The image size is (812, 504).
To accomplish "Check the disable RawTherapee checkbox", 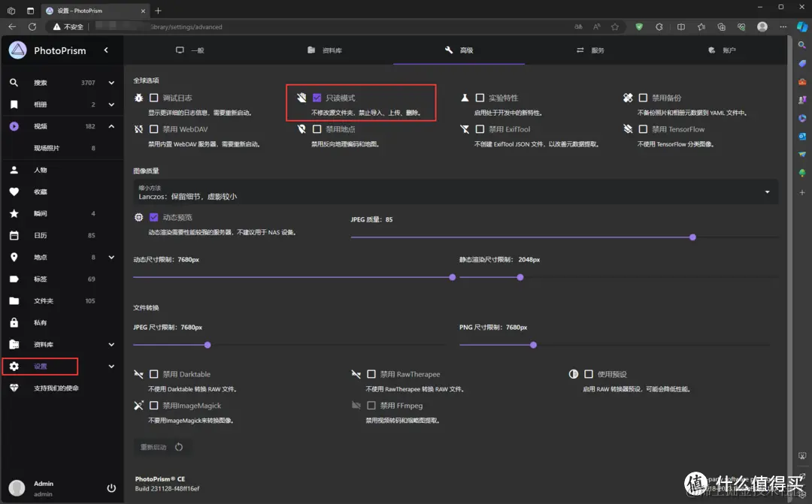I will 371,374.
